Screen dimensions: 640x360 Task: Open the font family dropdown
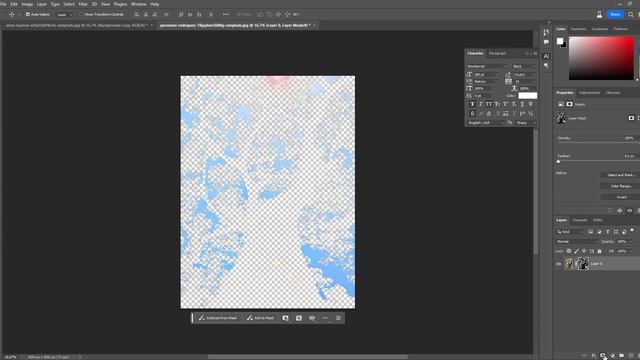487,66
